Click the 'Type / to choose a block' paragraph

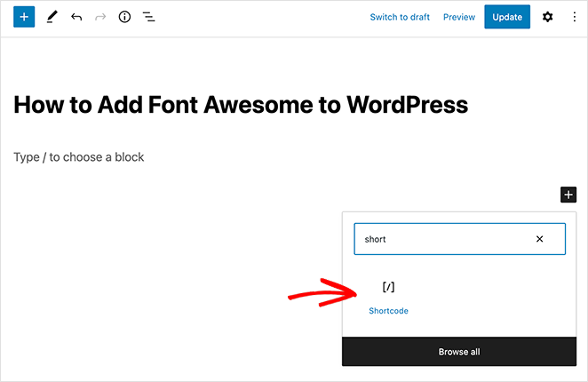79,157
